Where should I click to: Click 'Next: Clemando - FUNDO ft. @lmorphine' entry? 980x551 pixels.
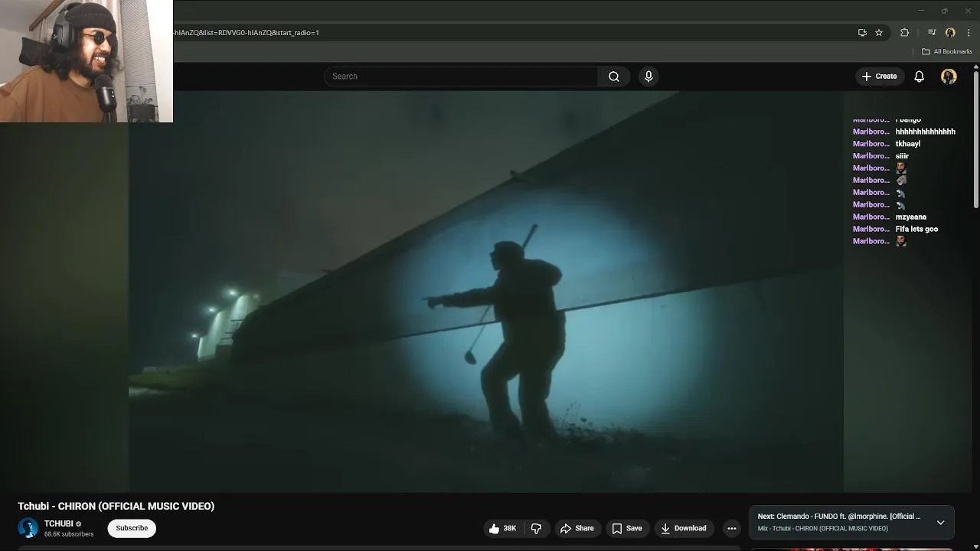pyautogui.click(x=839, y=517)
